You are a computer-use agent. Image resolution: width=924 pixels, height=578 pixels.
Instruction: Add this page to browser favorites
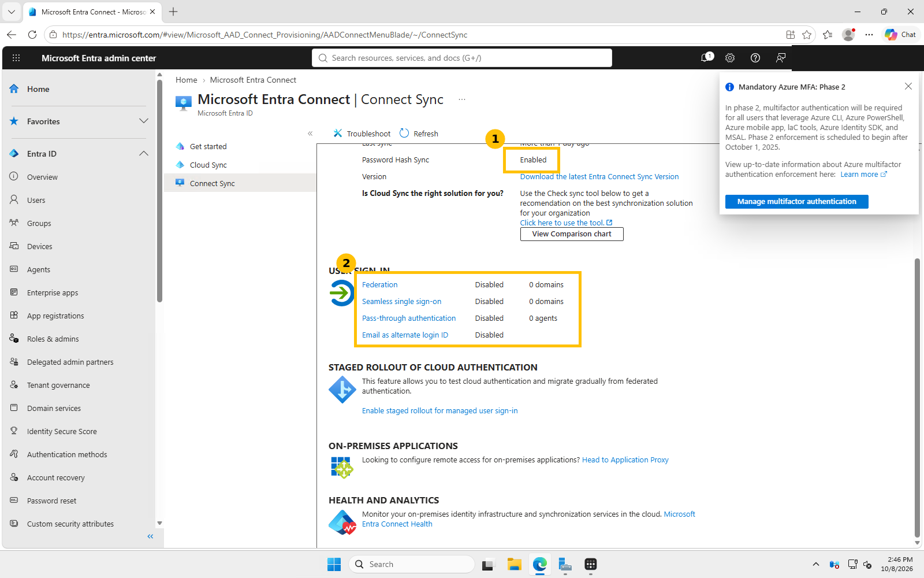coord(807,35)
